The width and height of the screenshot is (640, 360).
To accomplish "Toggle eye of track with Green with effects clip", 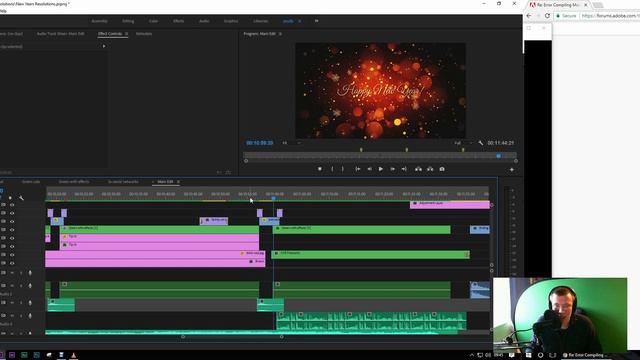I will pos(12,230).
